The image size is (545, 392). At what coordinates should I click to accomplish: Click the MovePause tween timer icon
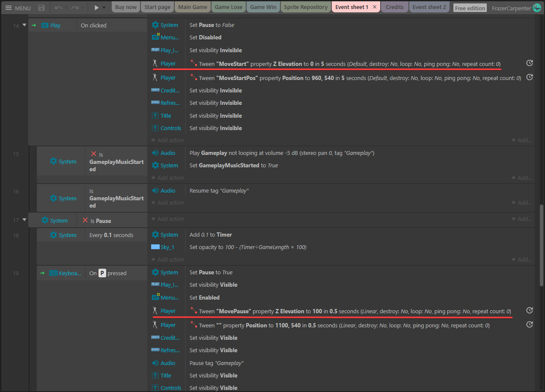pos(530,311)
